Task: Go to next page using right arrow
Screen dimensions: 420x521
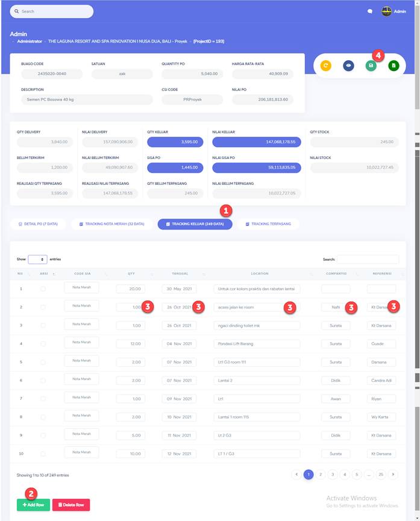Action: pos(393,475)
